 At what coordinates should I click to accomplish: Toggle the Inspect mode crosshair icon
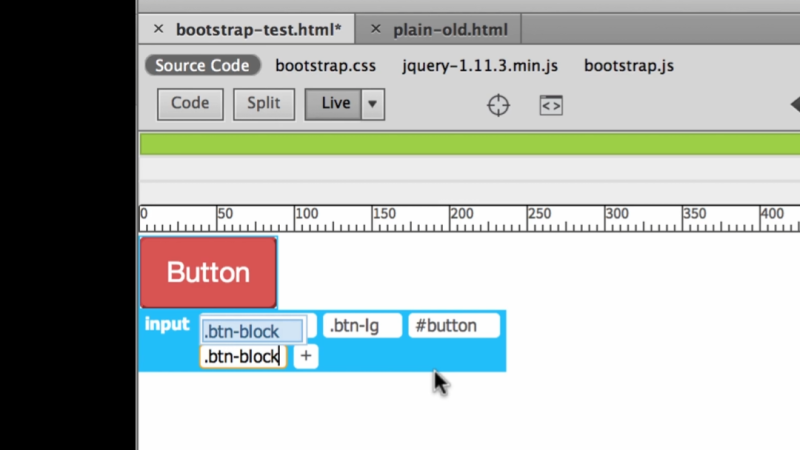pyautogui.click(x=498, y=105)
